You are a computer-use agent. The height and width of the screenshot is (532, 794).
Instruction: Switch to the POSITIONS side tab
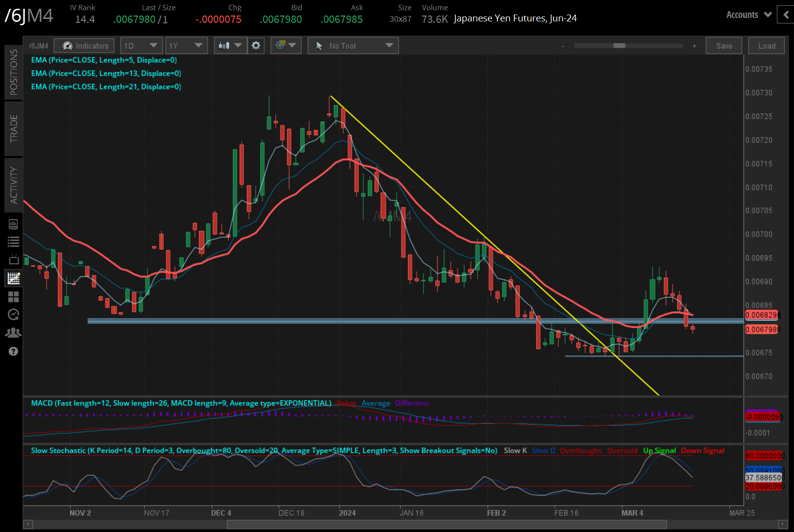(13, 72)
